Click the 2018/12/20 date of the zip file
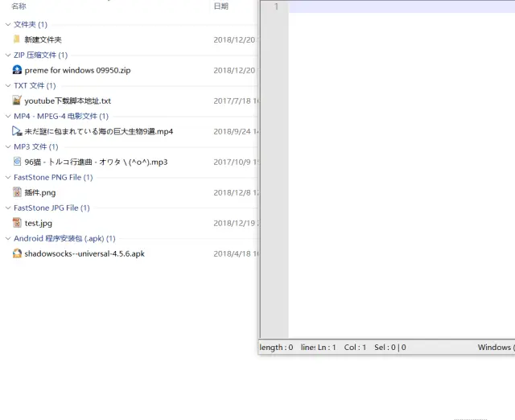The image size is (515, 420). (x=236, y=70)
